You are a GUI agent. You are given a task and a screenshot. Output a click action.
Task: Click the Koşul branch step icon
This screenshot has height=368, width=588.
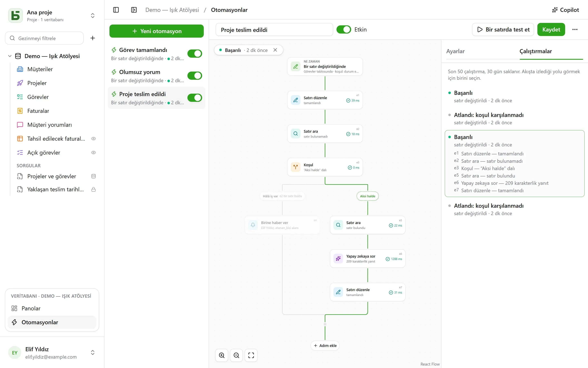click(x=295, y=167)
